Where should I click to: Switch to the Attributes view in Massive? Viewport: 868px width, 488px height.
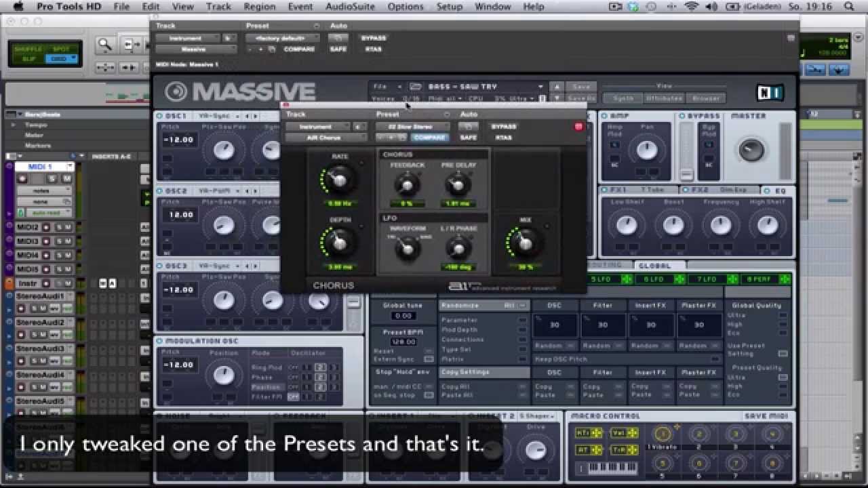pyautogui.click(x=664, y=98)
